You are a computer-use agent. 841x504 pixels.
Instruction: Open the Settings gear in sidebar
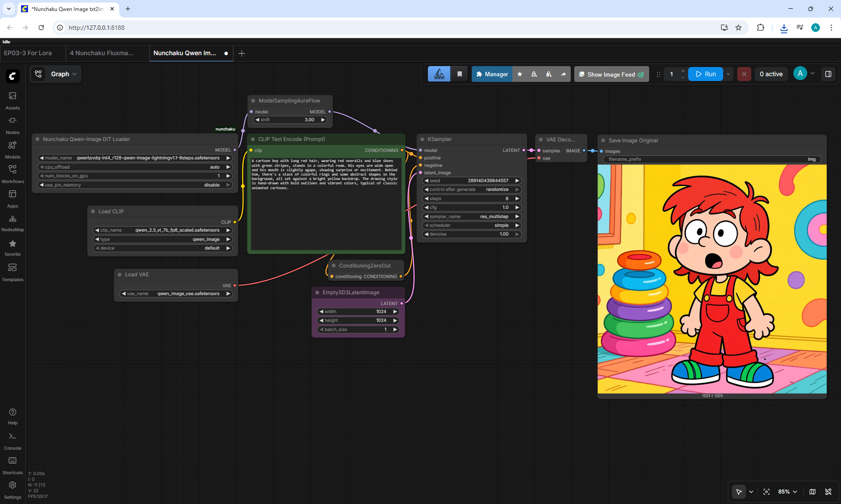click(12, 490)
